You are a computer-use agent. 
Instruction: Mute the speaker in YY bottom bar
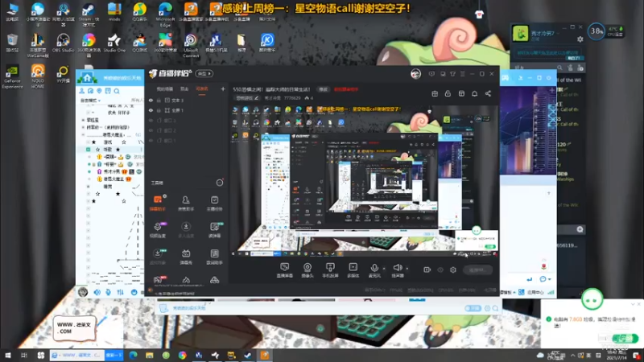97,292
